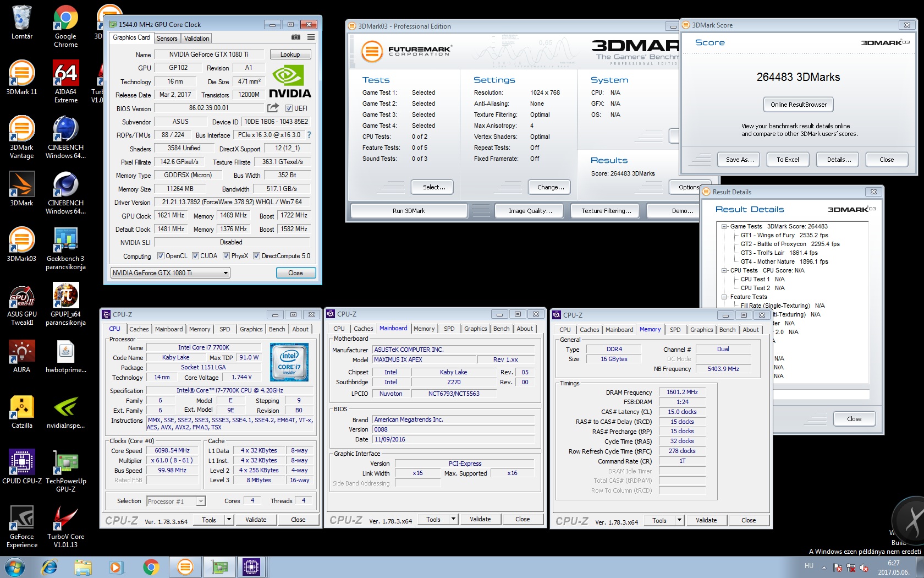The image size is (924, 578).
Task: Click Details in the 3DMark Score window
Action: tap(839, 160)
